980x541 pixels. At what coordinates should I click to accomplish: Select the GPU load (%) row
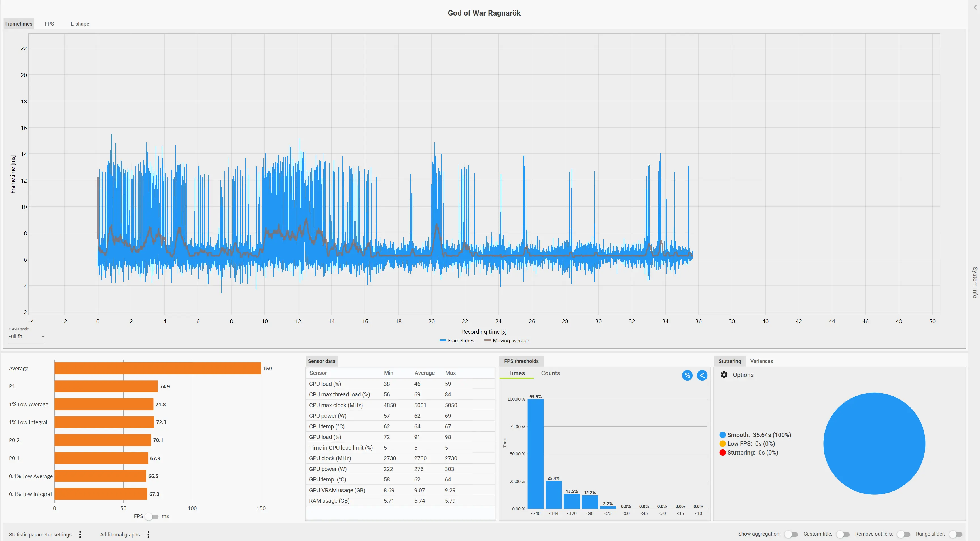(401, 437)
